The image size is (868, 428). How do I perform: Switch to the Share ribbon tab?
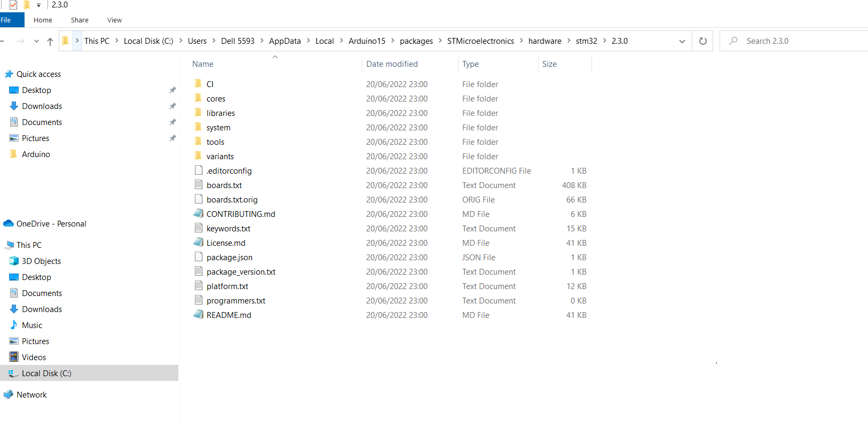coord(80,20)
